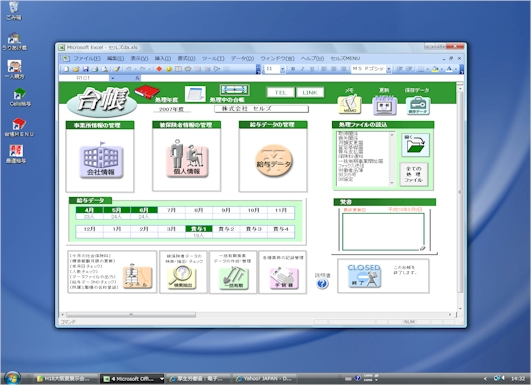Click the open folder icon in 処理ファイル panel
Screen dimensions: 532x386
[x=415, y=145]
